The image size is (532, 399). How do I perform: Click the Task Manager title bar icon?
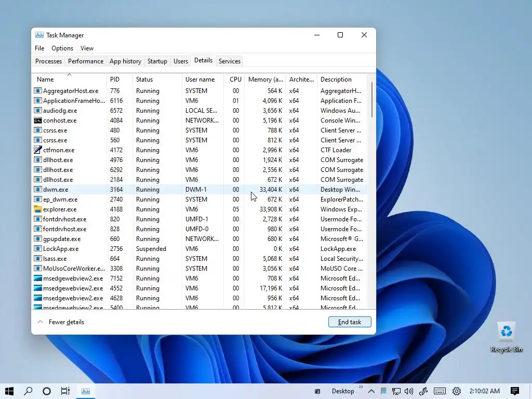[x=39, y=35]
